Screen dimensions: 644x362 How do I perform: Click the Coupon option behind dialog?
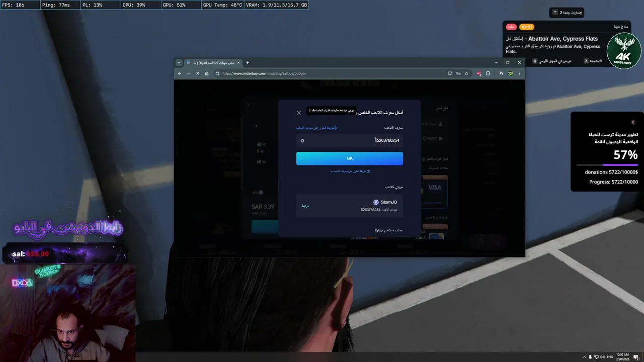[x=432, y=138]
